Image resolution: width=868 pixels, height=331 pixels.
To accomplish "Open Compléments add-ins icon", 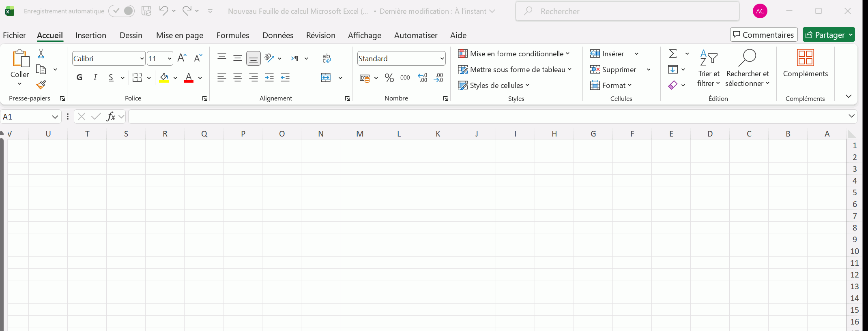I will pyautogui.click(x=806, y=63).
